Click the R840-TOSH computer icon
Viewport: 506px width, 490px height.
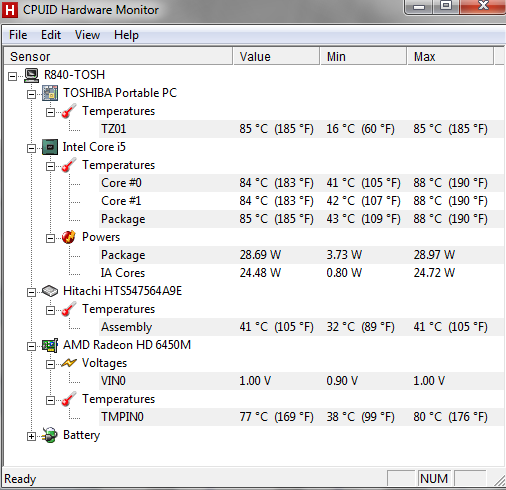tap(32, 75)
